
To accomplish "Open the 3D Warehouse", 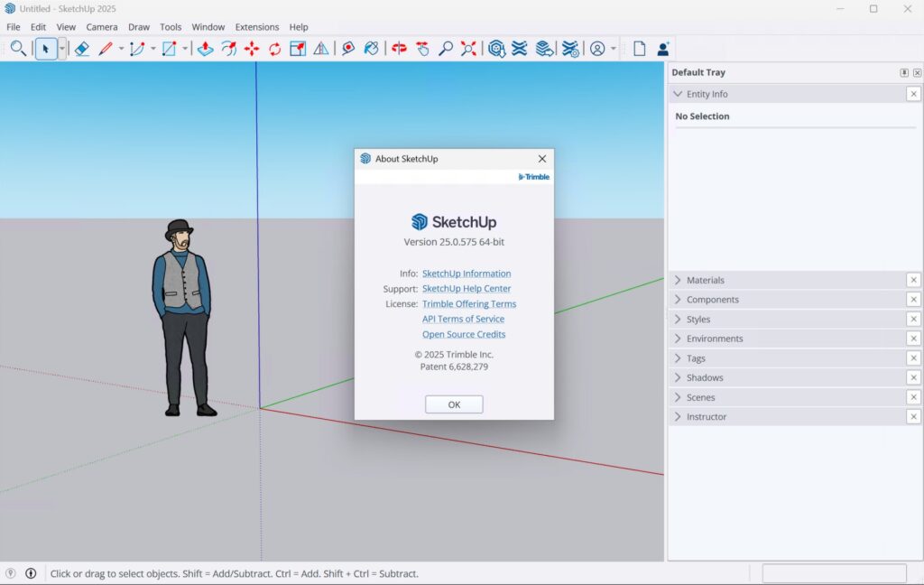I will 497,49.
